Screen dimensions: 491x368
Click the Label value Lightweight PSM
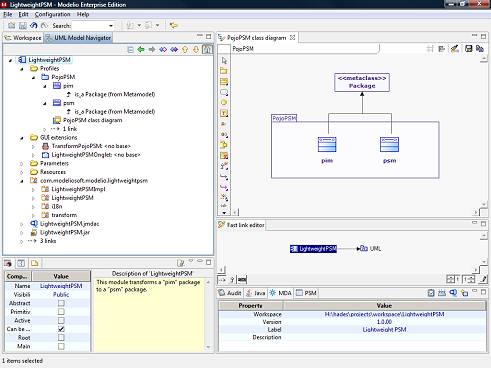point(384,330)
